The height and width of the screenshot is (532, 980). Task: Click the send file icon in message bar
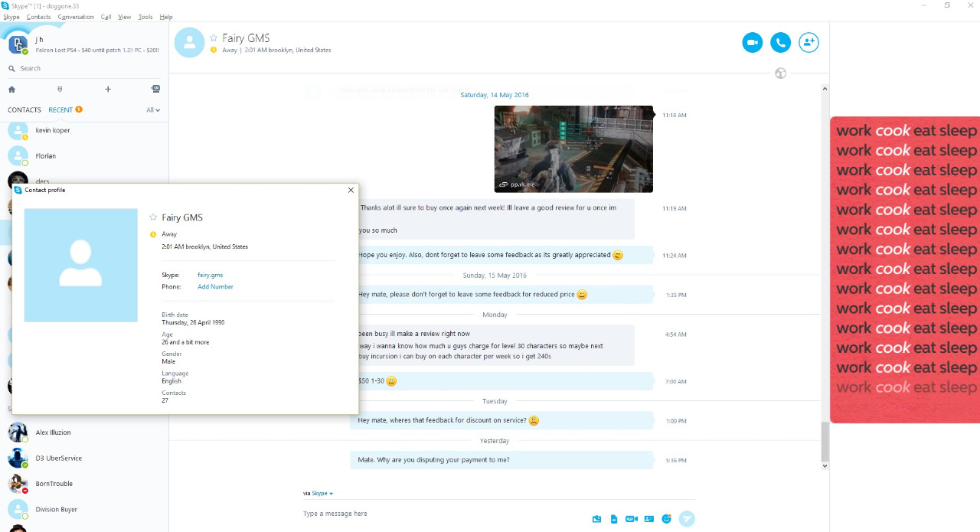point(614,519)
